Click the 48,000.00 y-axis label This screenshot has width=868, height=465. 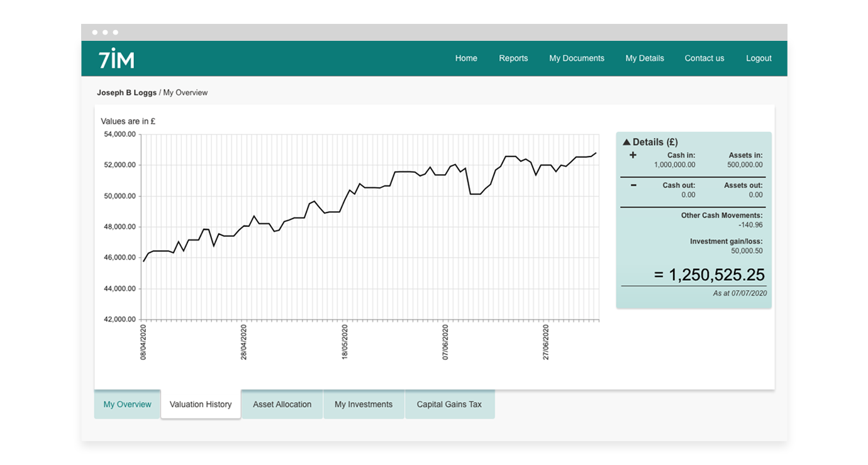120,227
